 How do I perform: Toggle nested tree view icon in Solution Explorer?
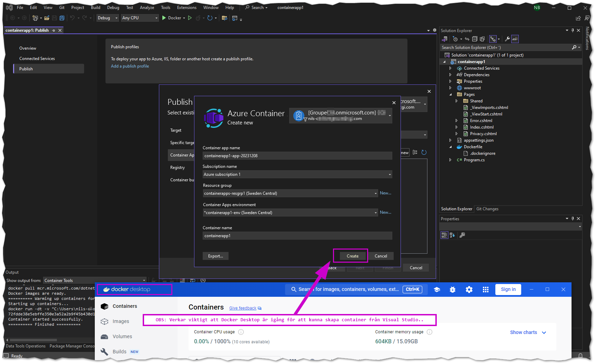point(493,39)
